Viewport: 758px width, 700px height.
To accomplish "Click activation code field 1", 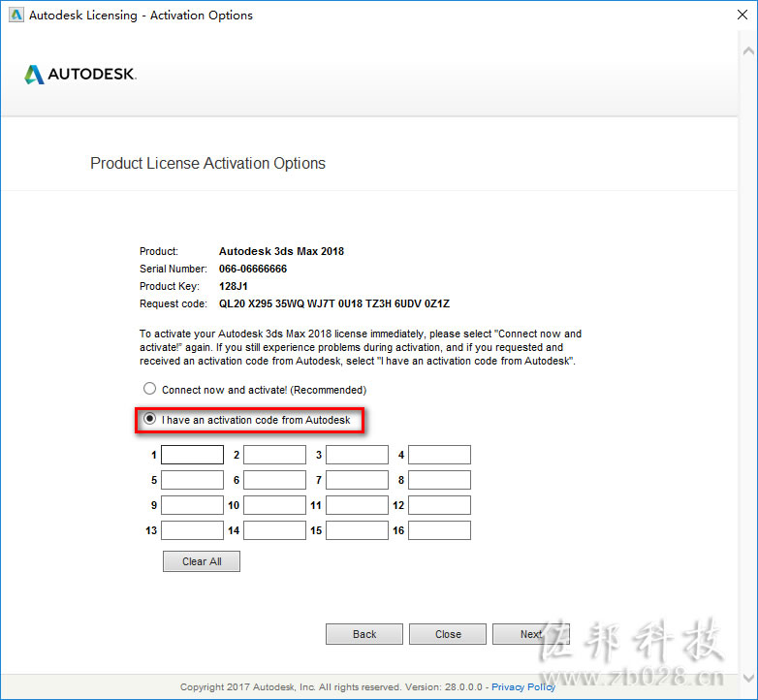I will pos(192,455).
